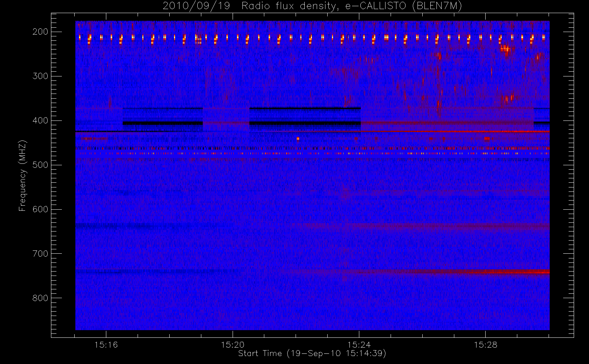Click the 700 frequency tick label
Image resolution: width=589 pixels, height=364 pixels.
coord(40,254)
